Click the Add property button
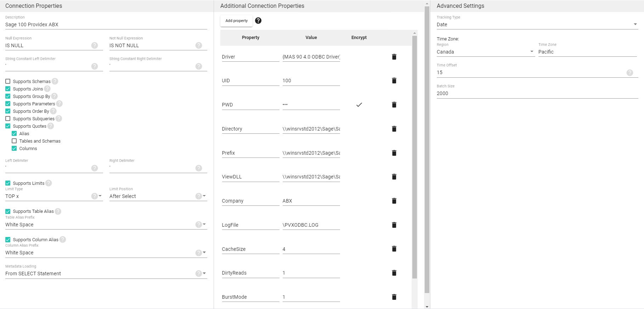This screenshot has height=309, width=644. click(236, 21)
